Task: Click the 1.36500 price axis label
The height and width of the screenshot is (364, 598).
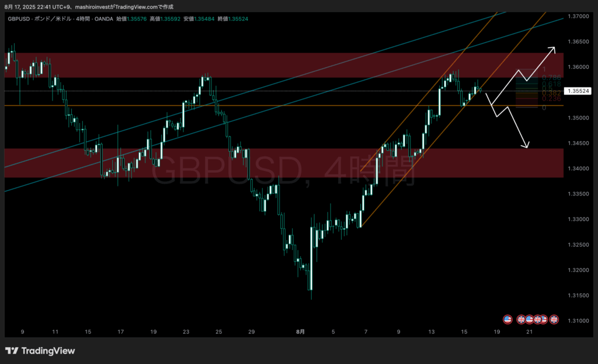Action: [x=578, y=41]
